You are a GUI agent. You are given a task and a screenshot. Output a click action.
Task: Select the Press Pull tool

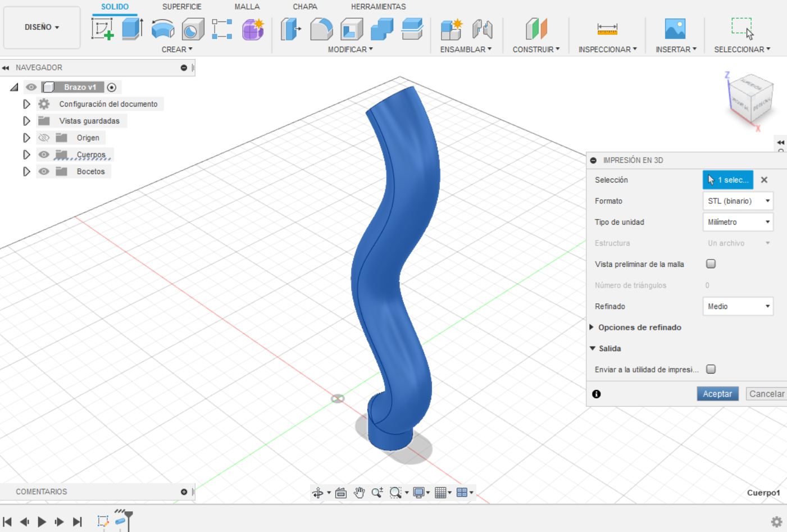[x=291, y=29]
